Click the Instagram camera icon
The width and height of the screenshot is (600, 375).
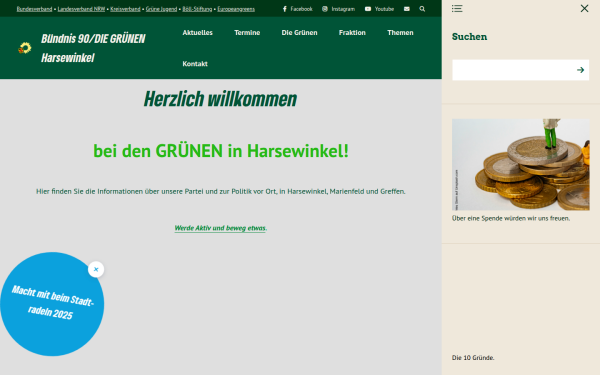tap(325, 9)
